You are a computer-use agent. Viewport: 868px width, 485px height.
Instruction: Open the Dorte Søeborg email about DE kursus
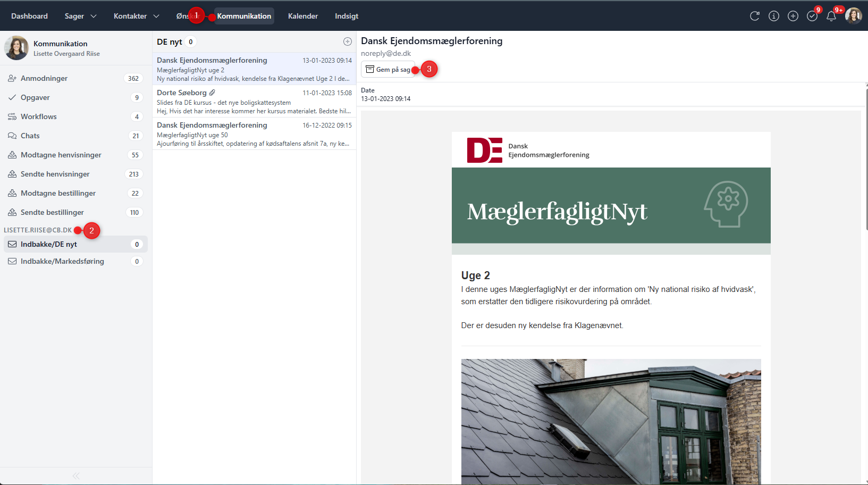pos(254,101)
